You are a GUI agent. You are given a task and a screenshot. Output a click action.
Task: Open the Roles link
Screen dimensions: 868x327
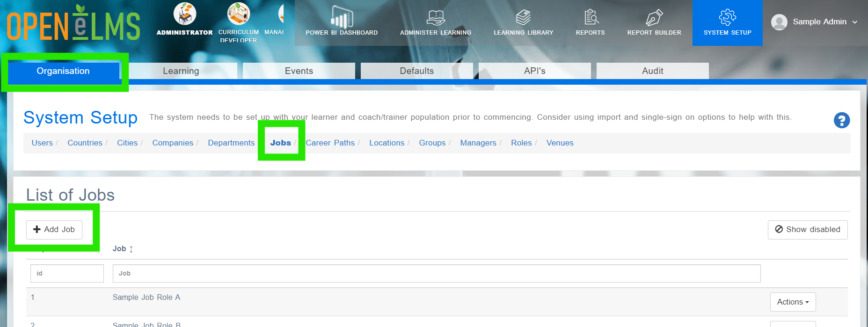click(x=521, y=143)
